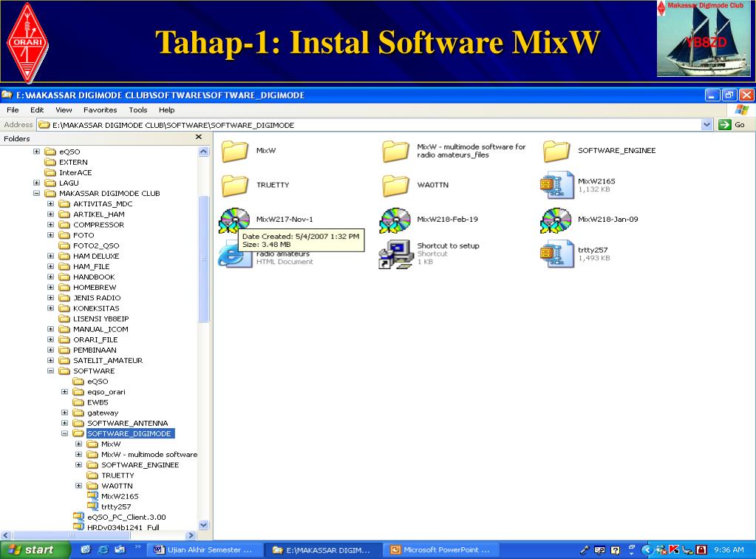Expand WA0TTN tree node

click(78, 486)
